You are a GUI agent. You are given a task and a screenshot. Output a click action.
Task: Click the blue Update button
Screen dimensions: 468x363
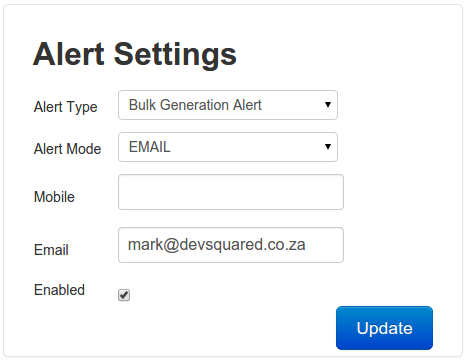coord(384,328)
